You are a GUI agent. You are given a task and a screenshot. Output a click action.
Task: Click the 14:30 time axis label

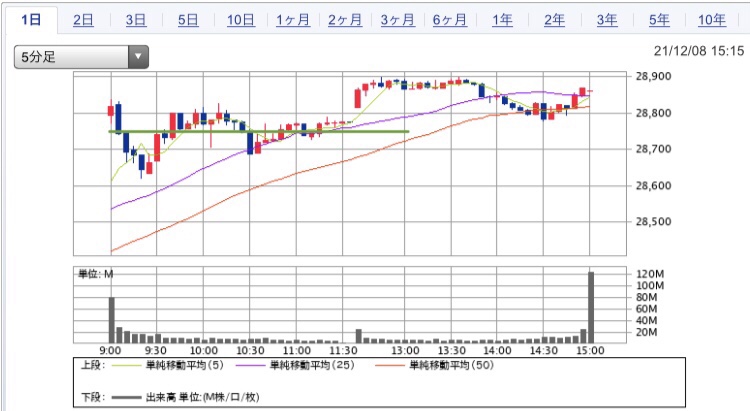pyautogui.click(x=543, y=351)
